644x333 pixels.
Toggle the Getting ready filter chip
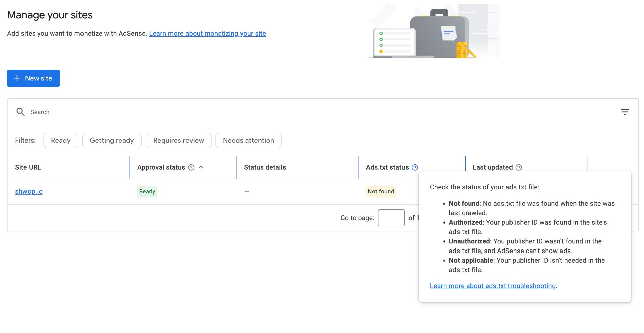click(x=112, y=140)
